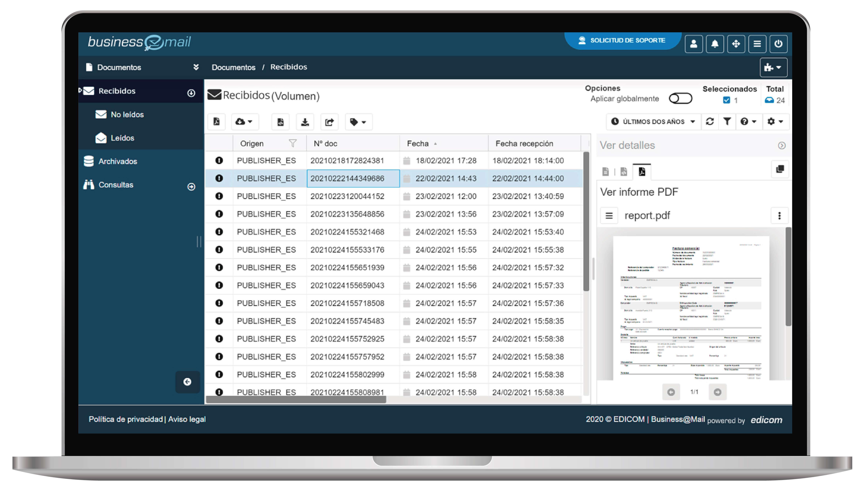The image size is (868, 488).
Task: Click the download document icon
Action: click(x=305, y=122)
